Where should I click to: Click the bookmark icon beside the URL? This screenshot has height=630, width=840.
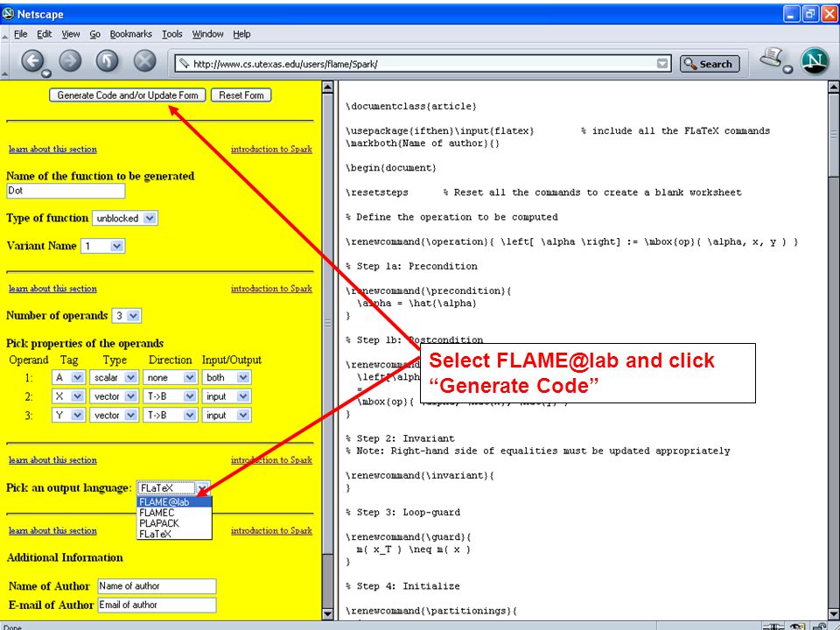pyautogui.click(x=185, y=64)
